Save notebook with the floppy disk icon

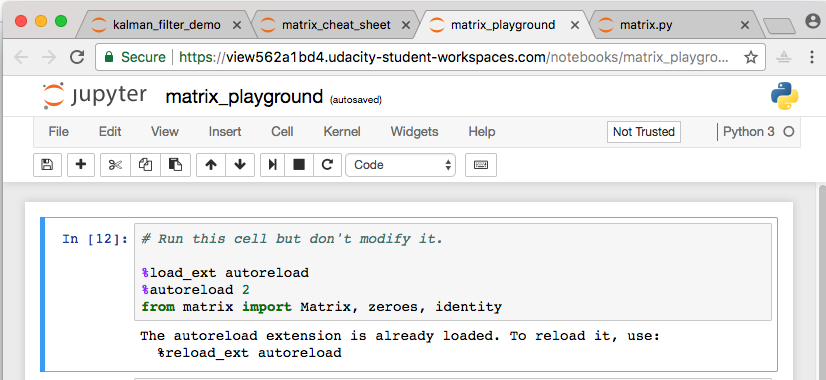[47, 165]
